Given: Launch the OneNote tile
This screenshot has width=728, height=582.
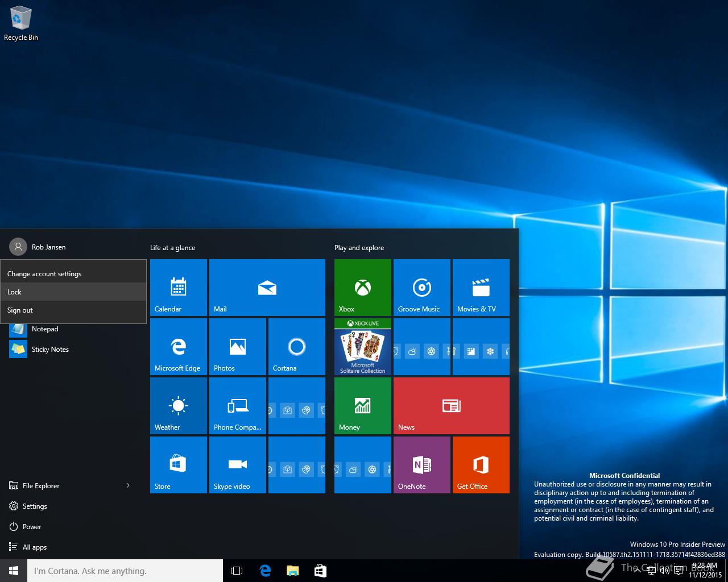Looking at the screenshot, I should tap(422, 465).
